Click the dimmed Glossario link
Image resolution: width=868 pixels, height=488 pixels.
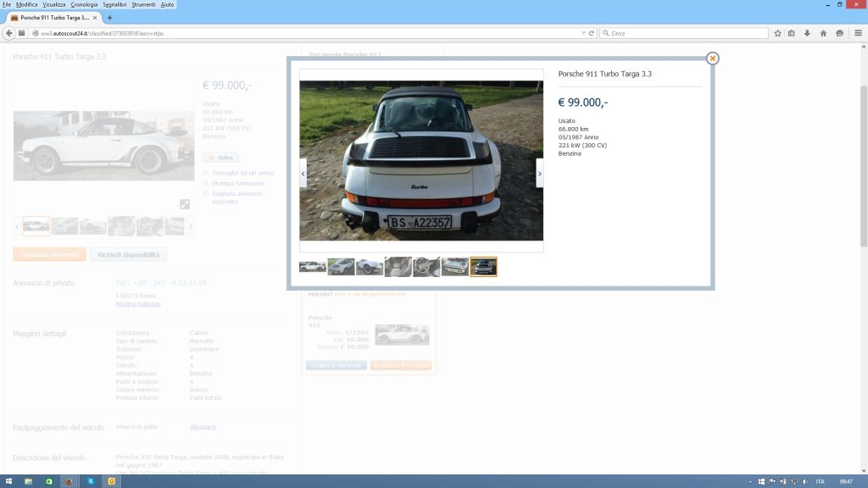[203, 427]
